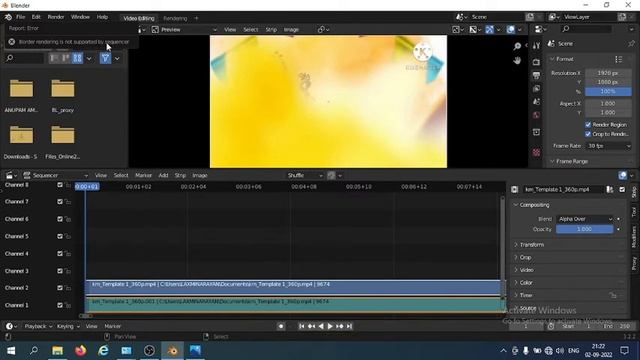Select the pan hand tool in preview
The height and width of the screenshot is (360, 640).
point(517,60)
